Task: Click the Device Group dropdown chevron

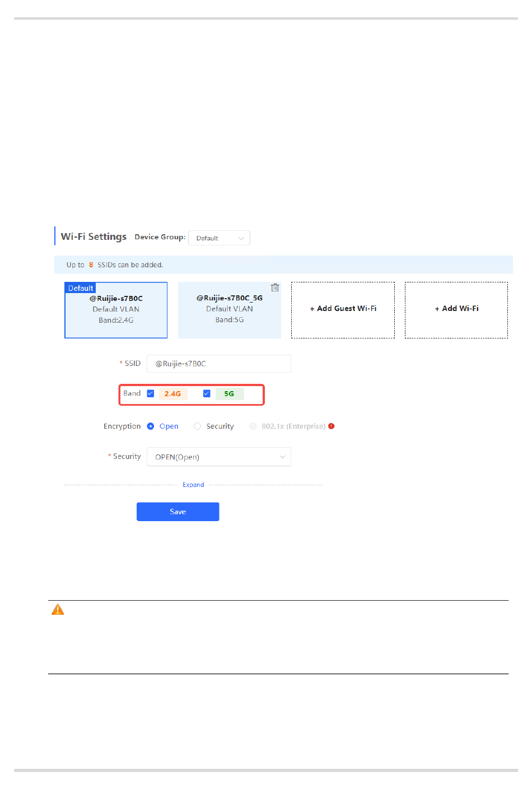Action: 241,238
